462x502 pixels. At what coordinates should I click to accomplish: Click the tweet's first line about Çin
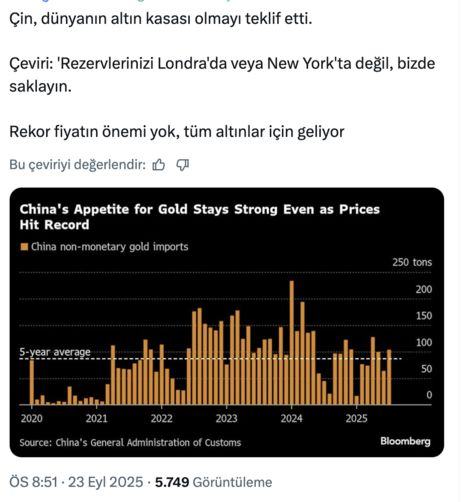click(x=161, y=19)
